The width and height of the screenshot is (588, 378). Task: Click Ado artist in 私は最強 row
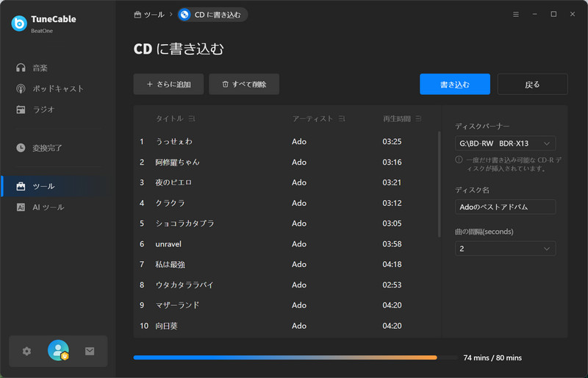tap(299, 264)
